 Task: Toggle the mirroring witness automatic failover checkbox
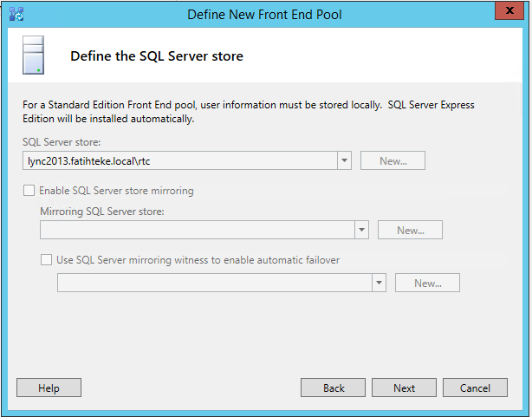pyautogui.click(x=47, y=259)
